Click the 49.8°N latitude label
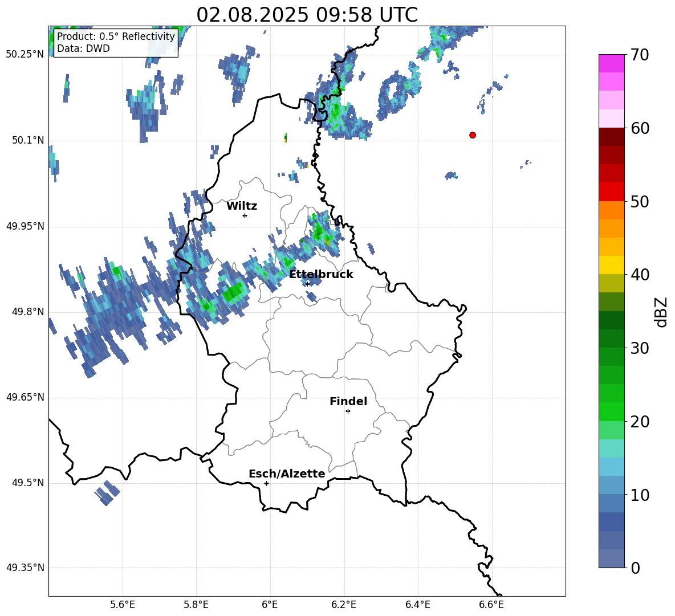 [28, 312]
